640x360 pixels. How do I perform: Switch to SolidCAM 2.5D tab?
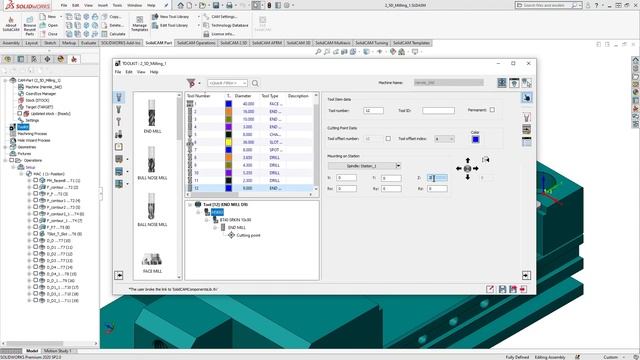pyautogui.click(x=234, y=43)
